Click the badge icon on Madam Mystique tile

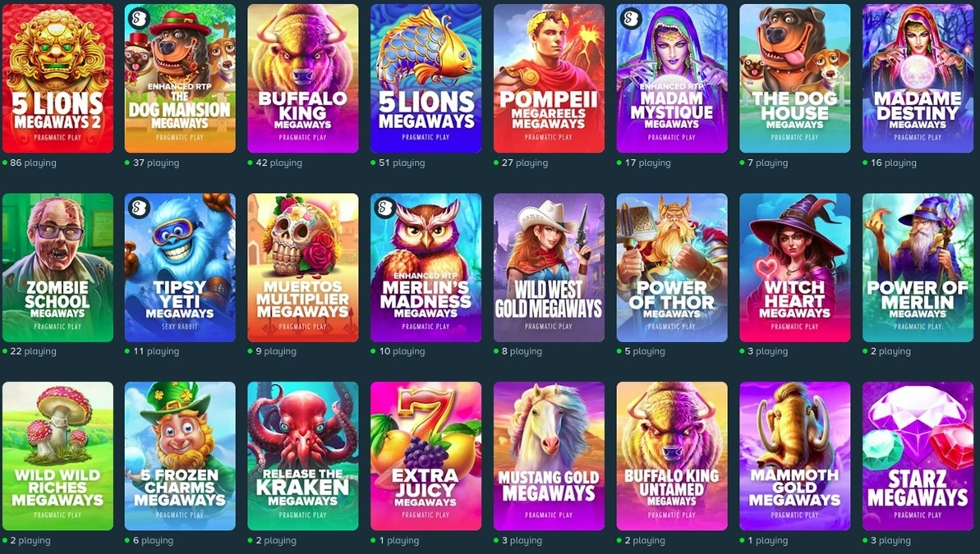pyautogui.click(x=630, y=19)
